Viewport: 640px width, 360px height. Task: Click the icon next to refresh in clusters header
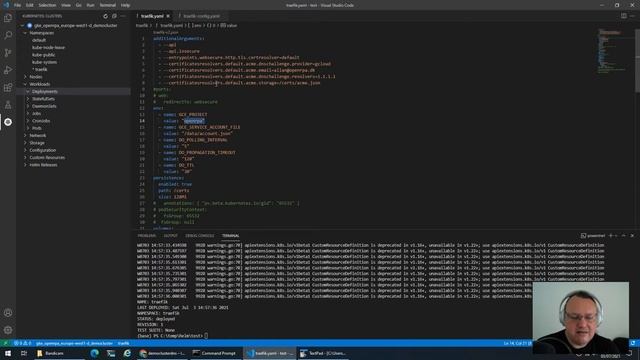[x=114, y=16]
